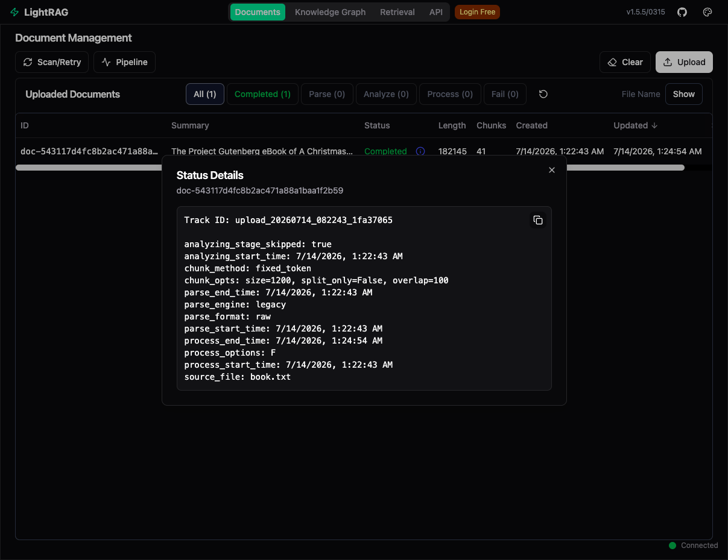The height and width of the screenshot is (560, 728).
Task: Filter documents by Analyze (0)
Action: click(x=386, y=94)
